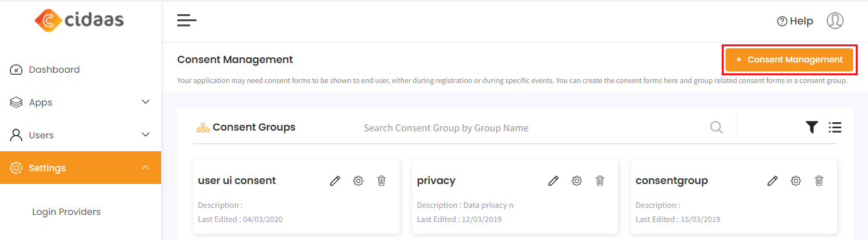
Task: Open the Users sidebar menu
Action: click(x=81, y=135)
